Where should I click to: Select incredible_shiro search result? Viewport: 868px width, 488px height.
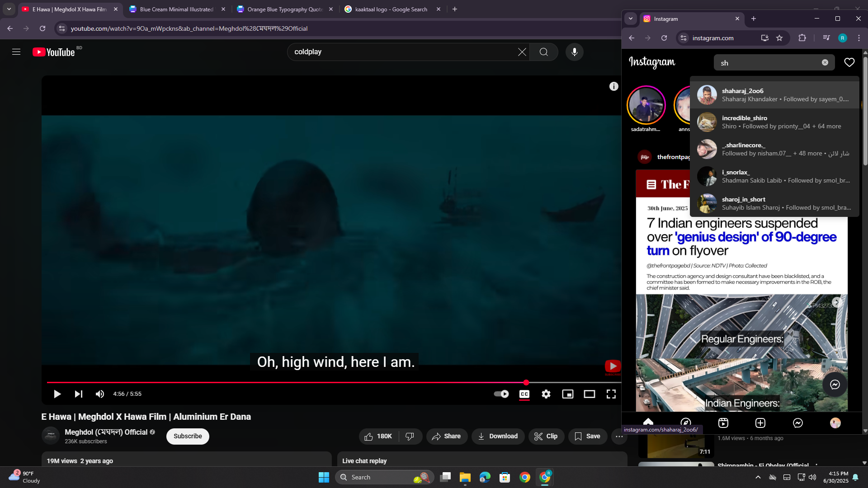(774, 122)
